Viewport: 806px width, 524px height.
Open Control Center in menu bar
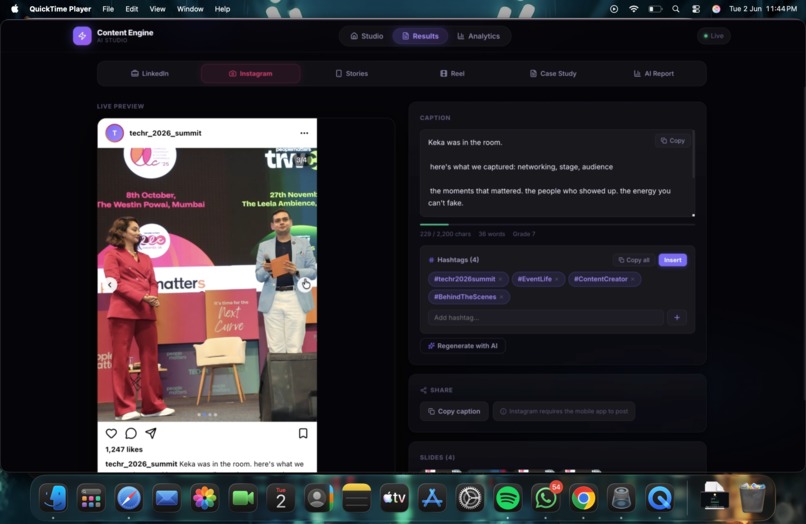[696, 9]
